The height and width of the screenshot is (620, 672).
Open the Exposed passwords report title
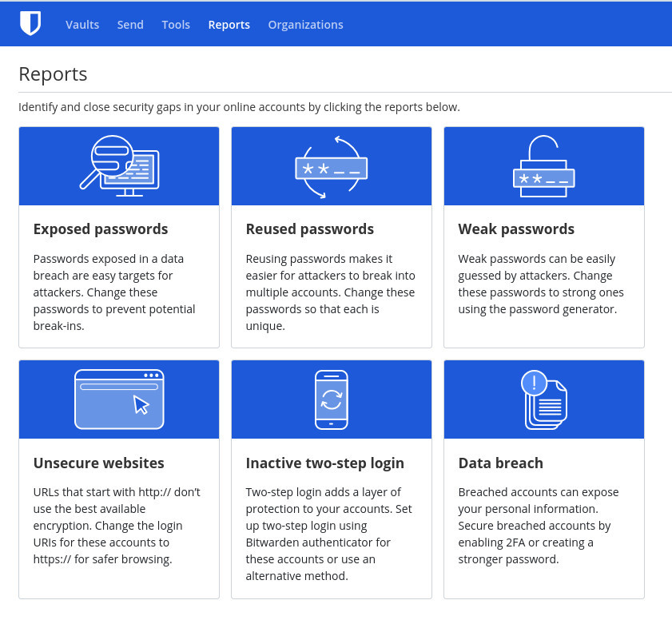101,229
